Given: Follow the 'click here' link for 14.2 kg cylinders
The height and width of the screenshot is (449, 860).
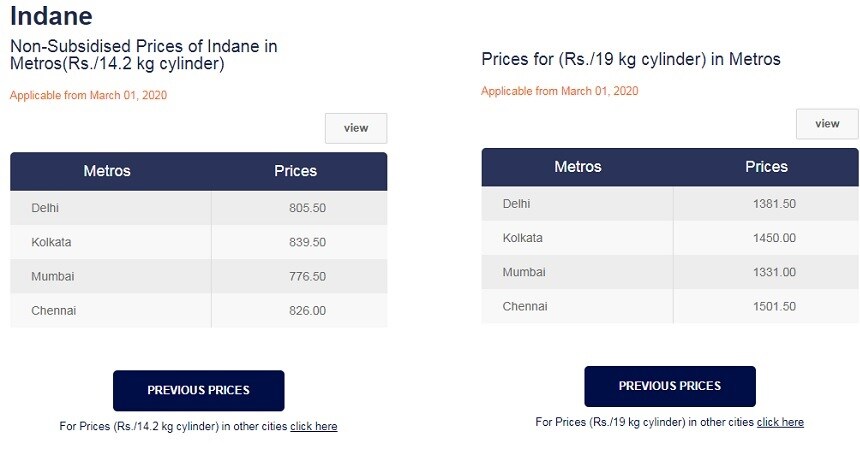Looking at the screenshot, I should pyautogui.click(x=313, y=426).
